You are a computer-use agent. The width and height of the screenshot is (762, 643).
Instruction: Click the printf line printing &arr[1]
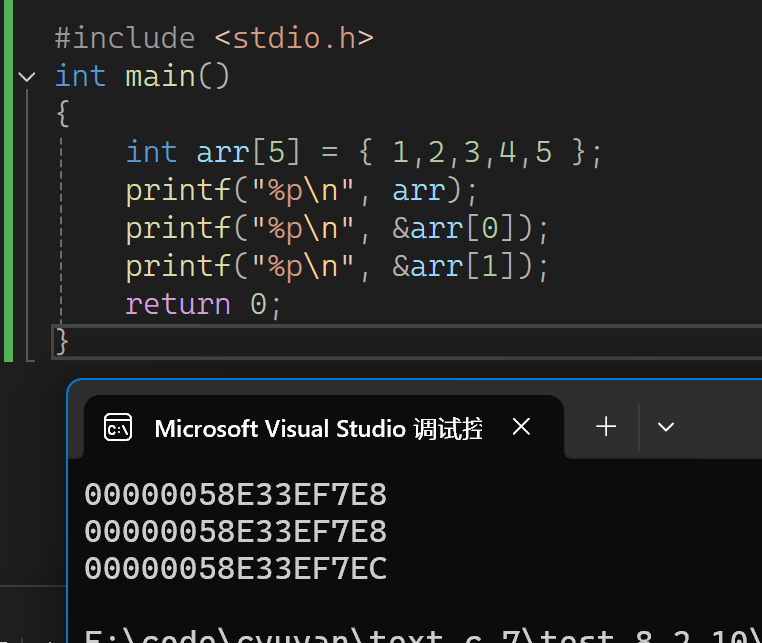pos(337,266)
